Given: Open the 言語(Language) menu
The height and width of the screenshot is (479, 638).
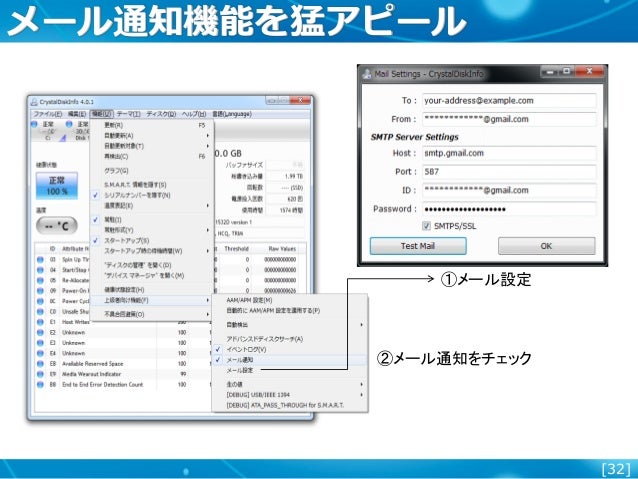Looking at the screenshot, I should click(x=232, y=114).
